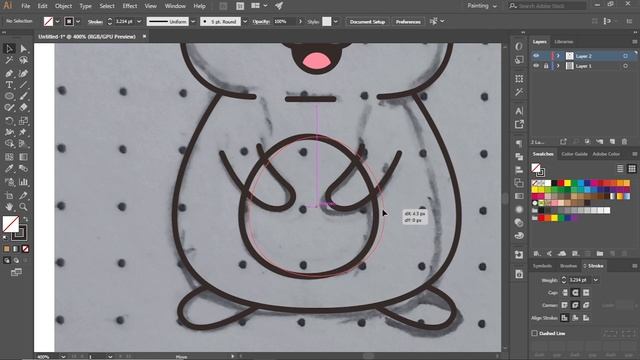Select the Direct Selection tool
The image size is (640, 360).
point(23,49)
